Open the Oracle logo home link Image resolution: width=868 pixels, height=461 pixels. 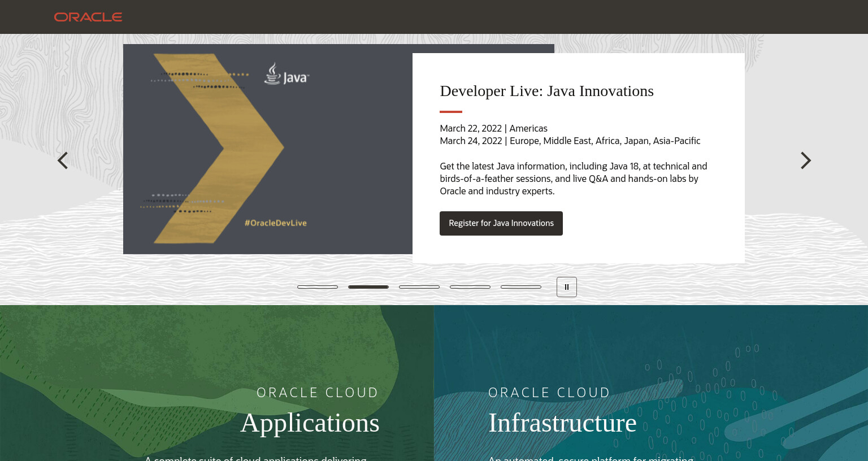click(88, 17)
